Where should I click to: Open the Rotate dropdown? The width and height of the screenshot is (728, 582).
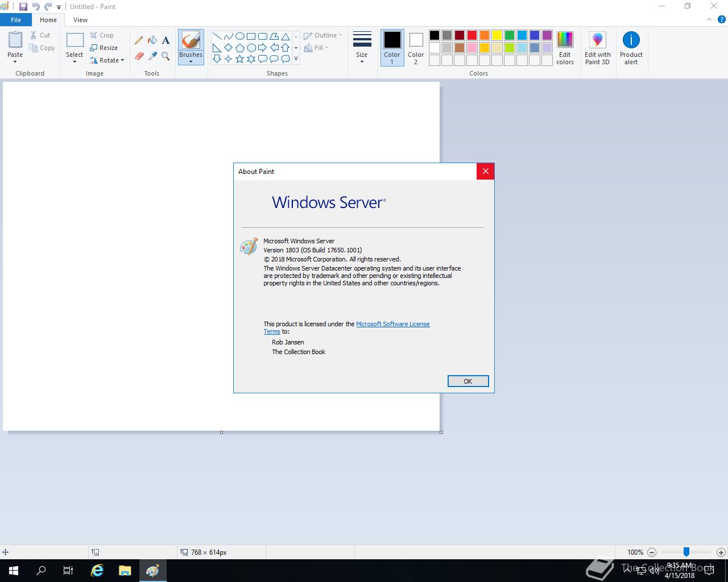point(107,60)
